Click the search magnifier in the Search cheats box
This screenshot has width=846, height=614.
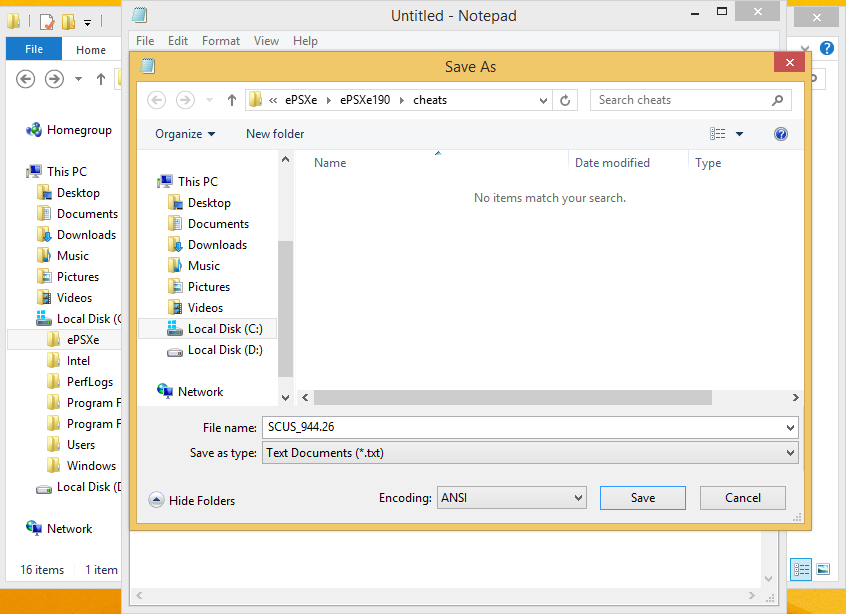point(777,100)
